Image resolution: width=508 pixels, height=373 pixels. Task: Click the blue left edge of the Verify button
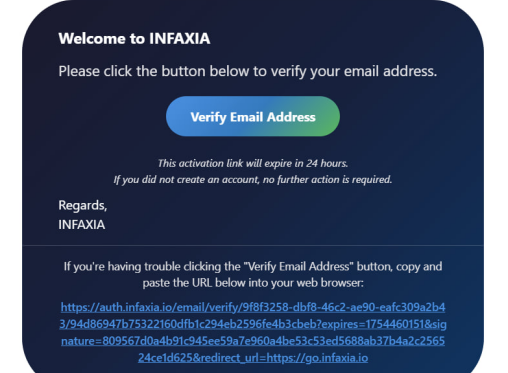click(x=177, y=116)
